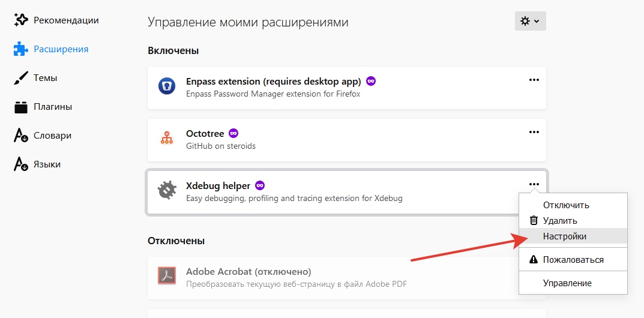Click the Рекомендации sparkle icon

(x=20, y=20)
